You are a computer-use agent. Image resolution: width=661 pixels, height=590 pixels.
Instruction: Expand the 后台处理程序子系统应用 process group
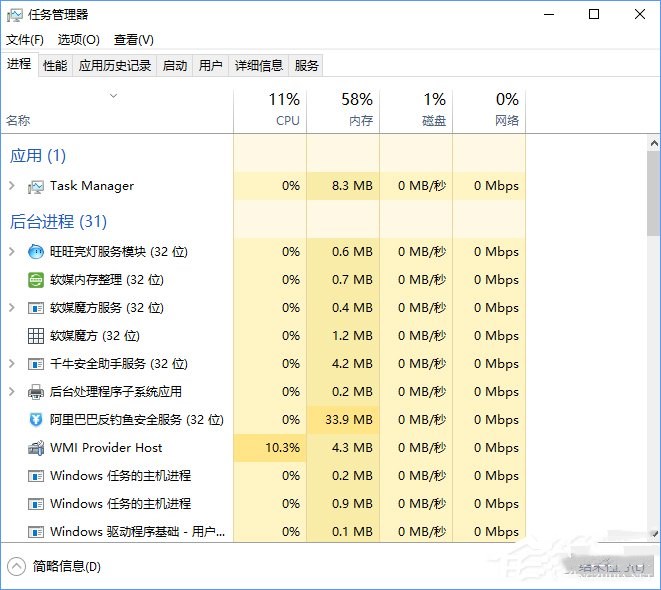point(12,392)
